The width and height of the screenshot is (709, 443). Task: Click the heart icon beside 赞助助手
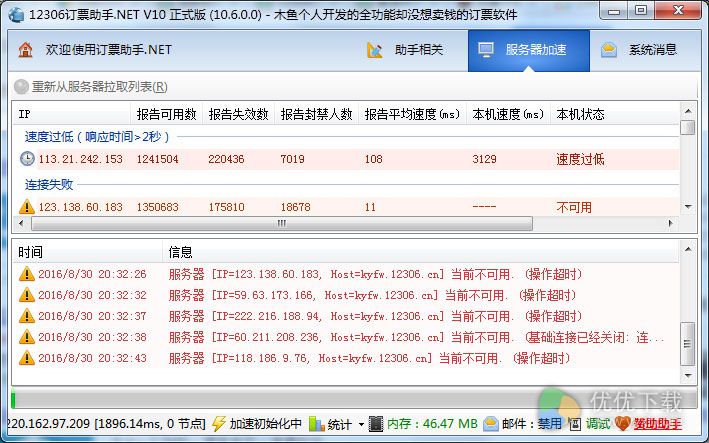(x=623, y=424)
